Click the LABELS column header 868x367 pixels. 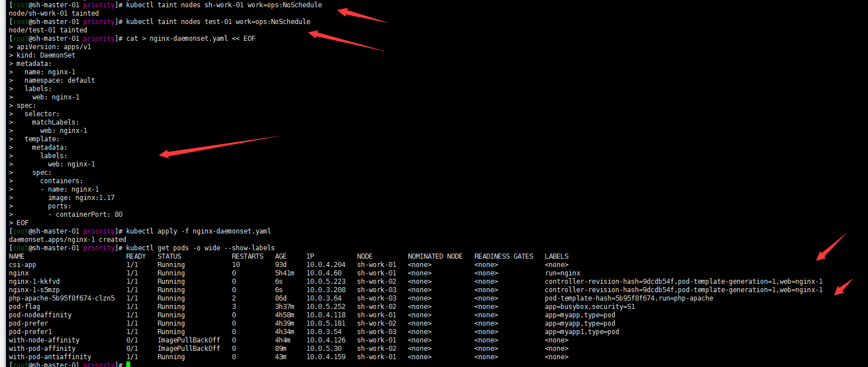(557, 256)
